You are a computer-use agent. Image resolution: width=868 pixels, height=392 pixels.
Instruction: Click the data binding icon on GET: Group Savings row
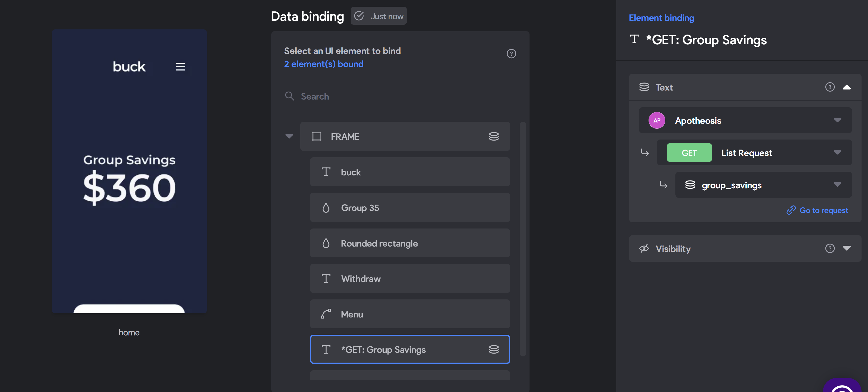[x=494, y=350]
